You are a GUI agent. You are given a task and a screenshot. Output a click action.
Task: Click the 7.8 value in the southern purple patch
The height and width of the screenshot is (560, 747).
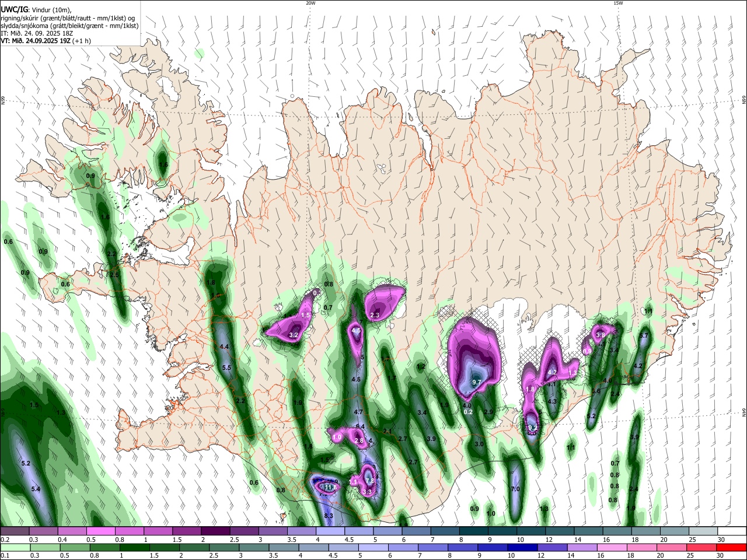[369, 480]
